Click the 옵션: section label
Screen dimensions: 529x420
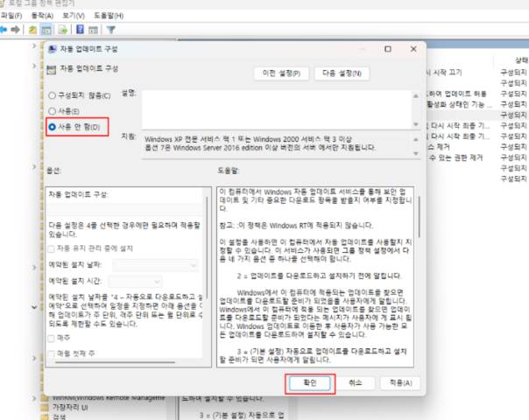pyautogui.click(x=53, y=171)
